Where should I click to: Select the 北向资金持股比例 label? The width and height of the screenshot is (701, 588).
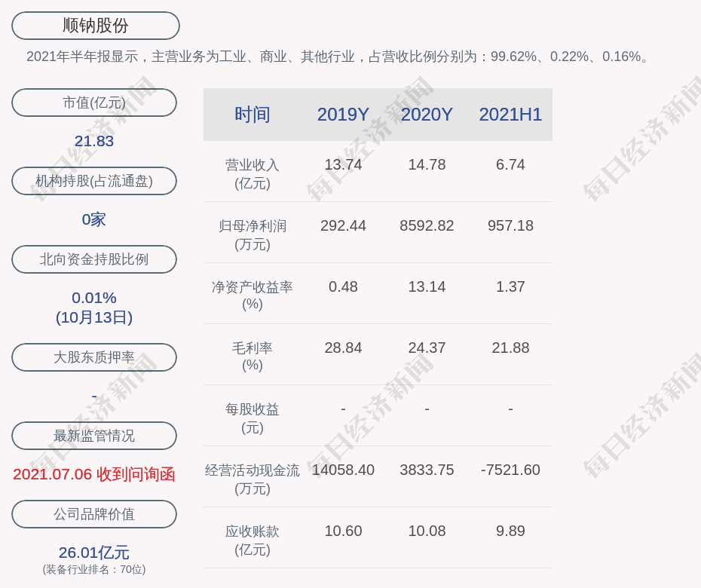pyautogui.click(x=94, y=259)
